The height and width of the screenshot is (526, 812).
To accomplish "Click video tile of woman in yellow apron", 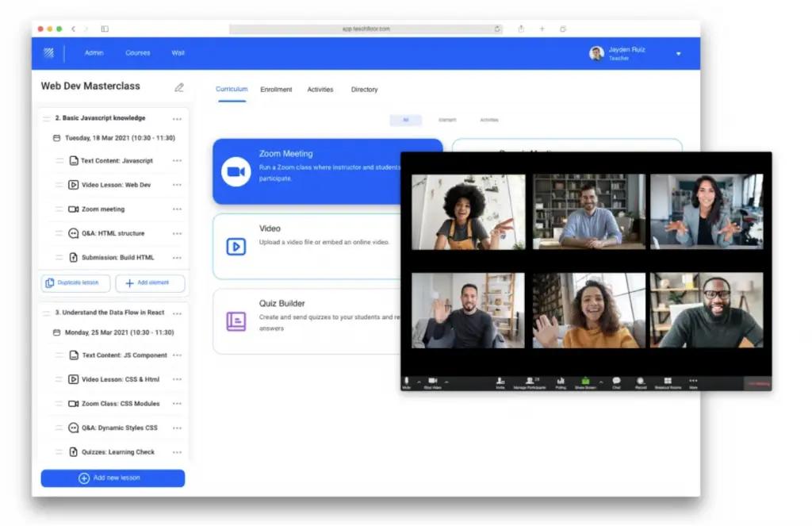I will [x=468, y=212].
